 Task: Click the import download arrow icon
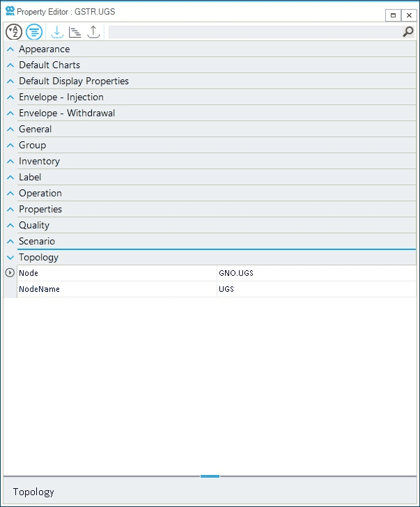pyautogui.click(x=57, y=32)
